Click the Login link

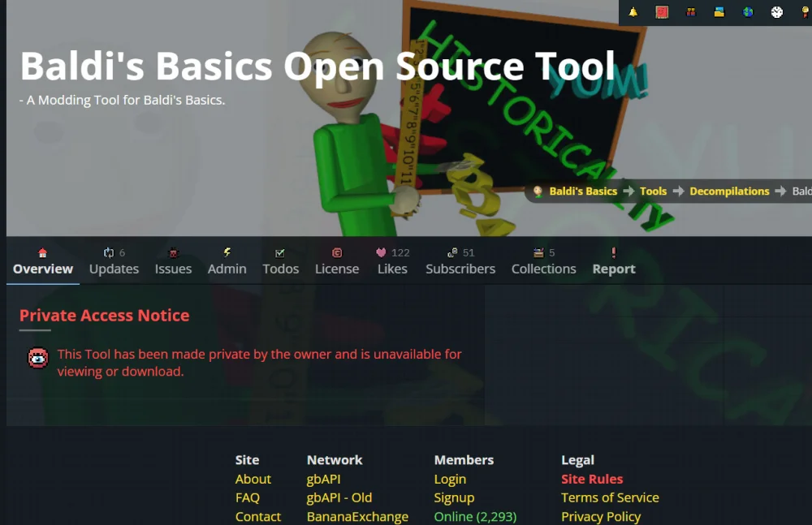click(450, 479)
